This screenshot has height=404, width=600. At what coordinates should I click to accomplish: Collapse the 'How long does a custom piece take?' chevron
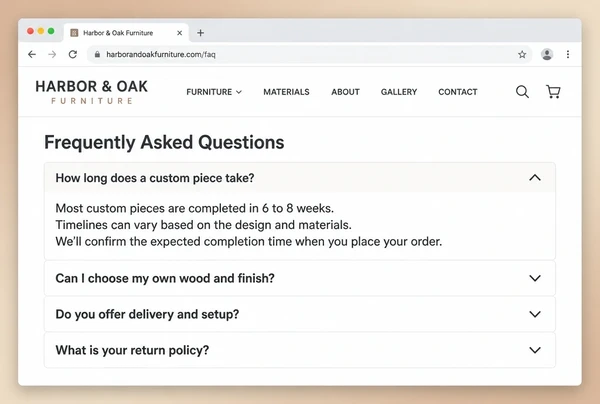535,178
